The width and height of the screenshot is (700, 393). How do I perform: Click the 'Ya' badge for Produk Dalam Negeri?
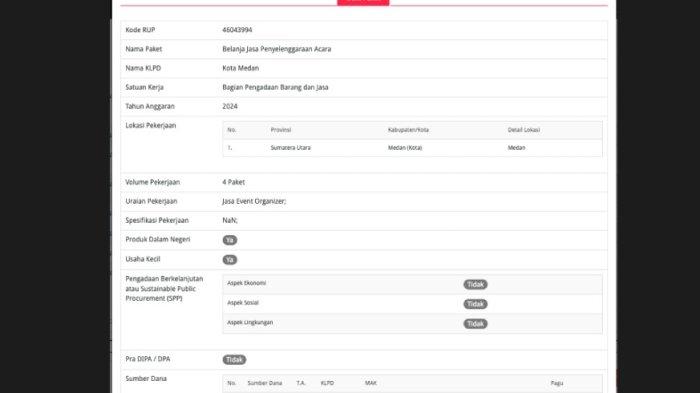pos(230,240)
